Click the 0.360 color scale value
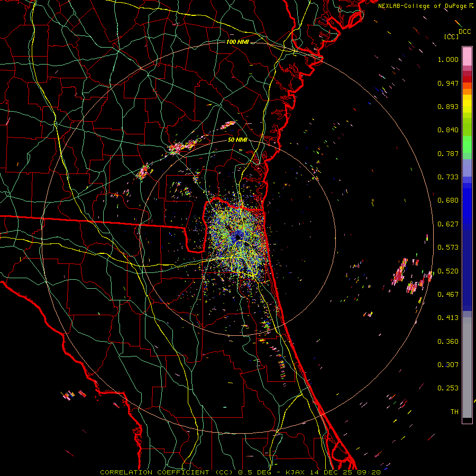The width and height of the screenshot is (476, 476). [x=448, y=342]
